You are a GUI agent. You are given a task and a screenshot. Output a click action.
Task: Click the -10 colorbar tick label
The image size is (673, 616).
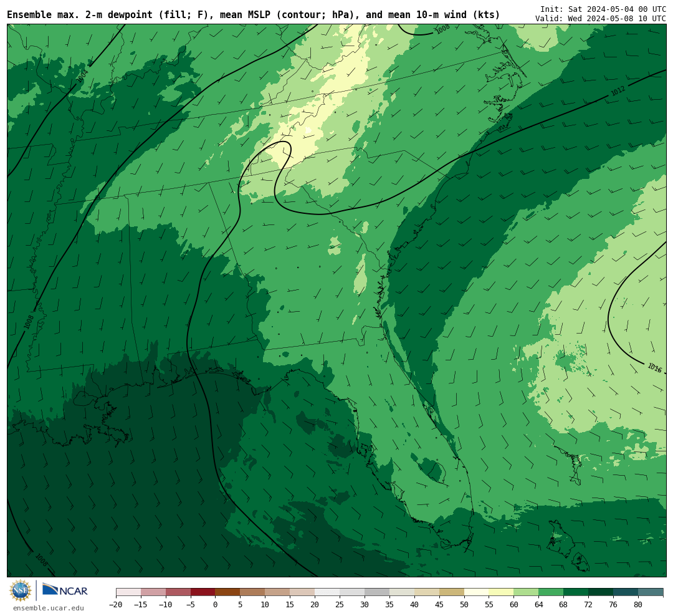pyautogui.click(x=166, y=604)
